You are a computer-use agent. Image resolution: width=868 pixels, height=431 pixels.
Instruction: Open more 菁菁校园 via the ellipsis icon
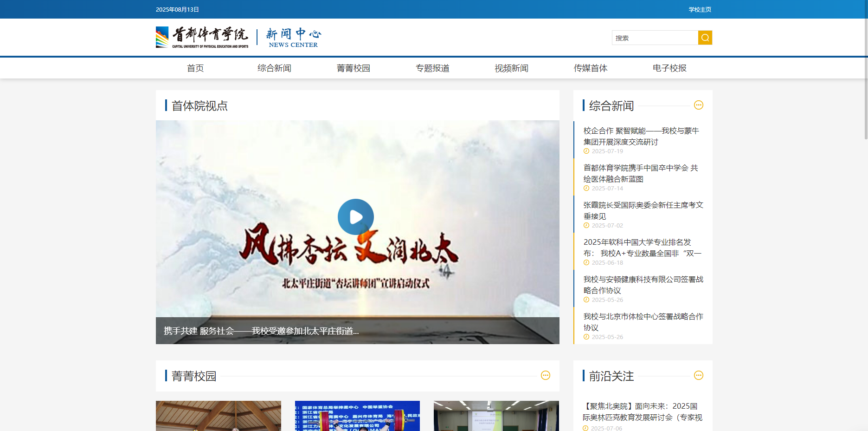[545, 375]
